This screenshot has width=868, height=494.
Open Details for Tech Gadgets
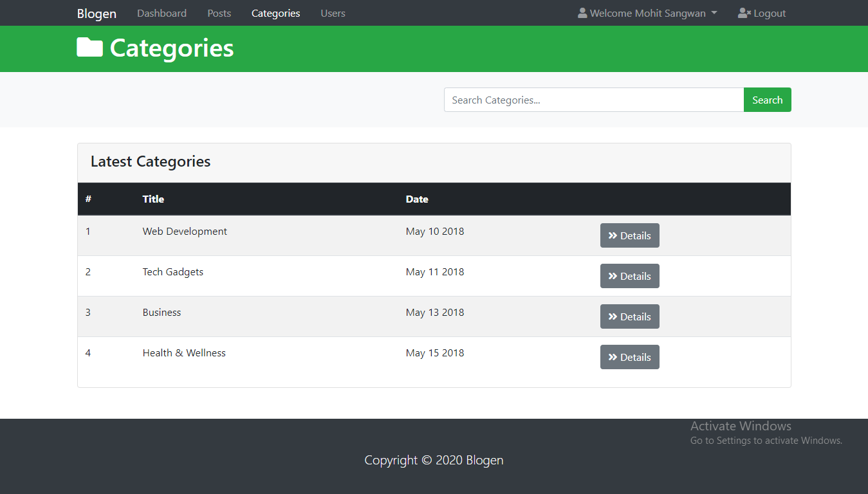point(629,276)
